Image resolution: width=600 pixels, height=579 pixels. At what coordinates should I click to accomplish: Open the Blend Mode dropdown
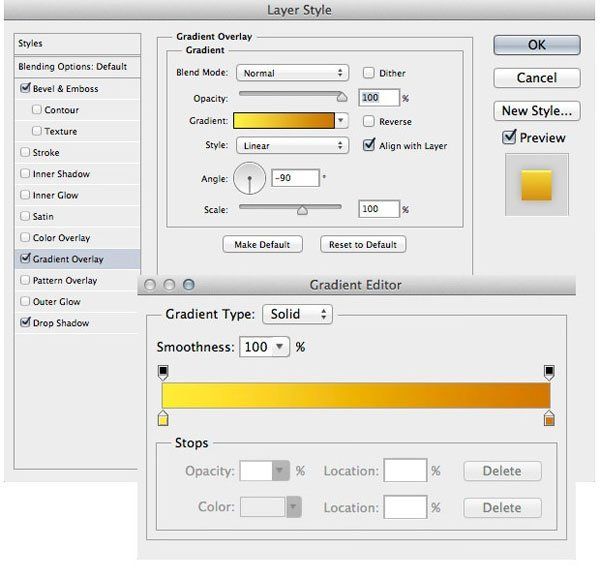pyautogui.click(x=292, y=73)
